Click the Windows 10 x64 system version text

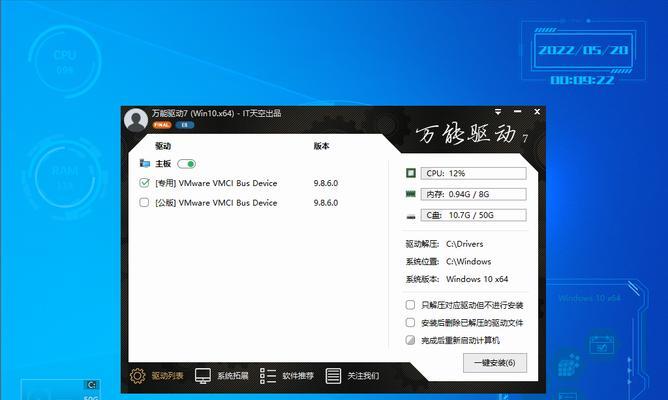pos(477,279)
